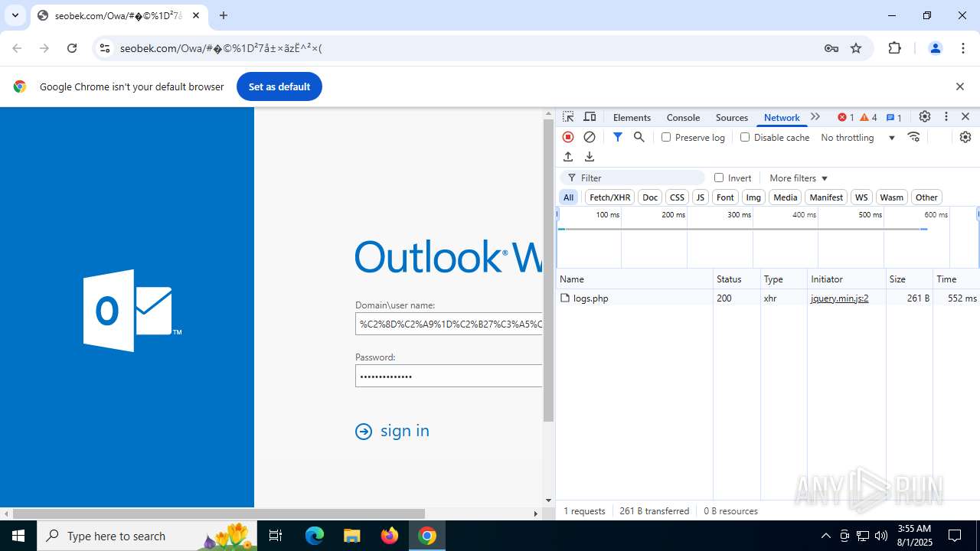Select the Network tab
Image resolution: width=980 pixels, height=551 pixels.
pos(782,117)
